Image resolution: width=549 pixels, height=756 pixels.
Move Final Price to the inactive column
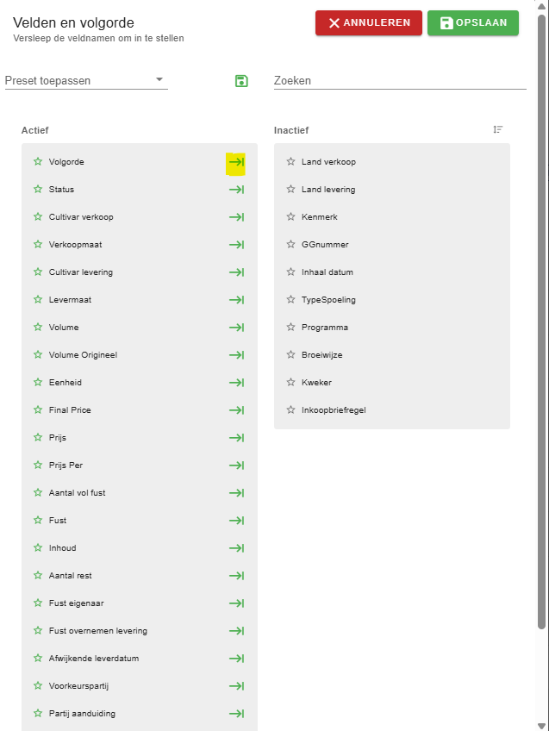pyautogui.click(x=236, y=410)
